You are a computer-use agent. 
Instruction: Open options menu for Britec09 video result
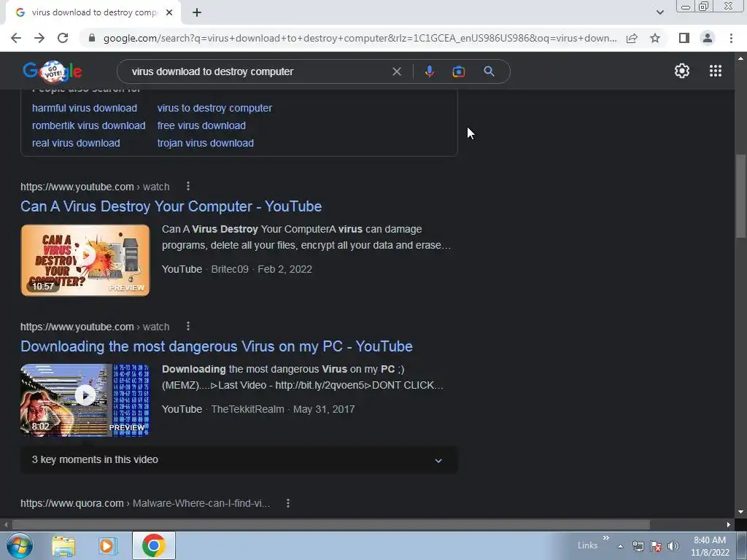(x=188, y=186)
